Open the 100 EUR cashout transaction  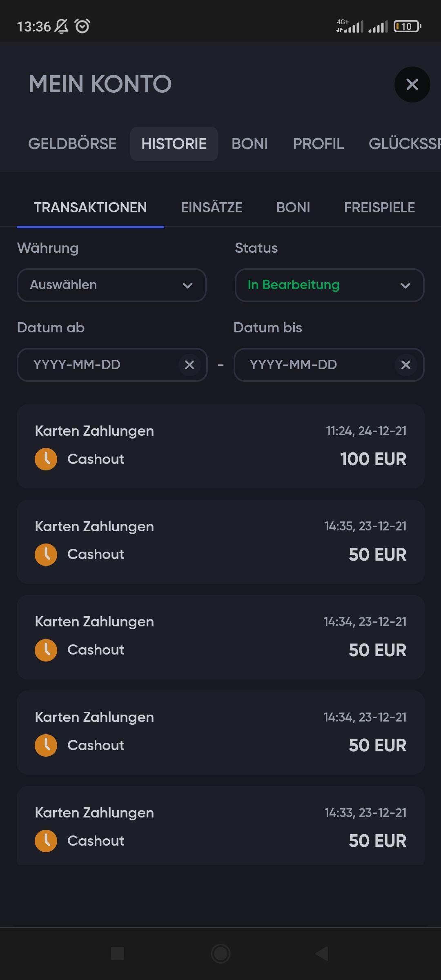[220, 446]
